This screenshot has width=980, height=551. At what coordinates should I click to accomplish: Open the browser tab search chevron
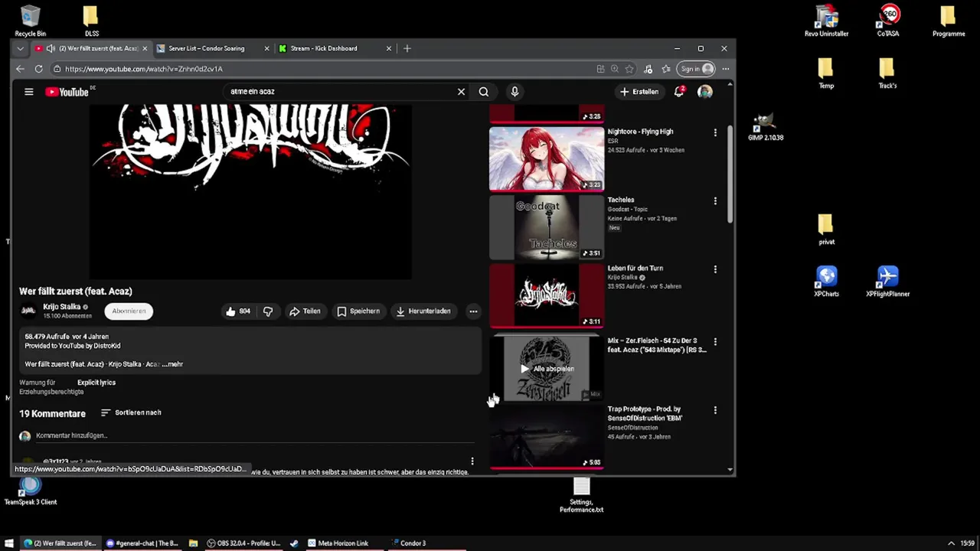(20, 48)
